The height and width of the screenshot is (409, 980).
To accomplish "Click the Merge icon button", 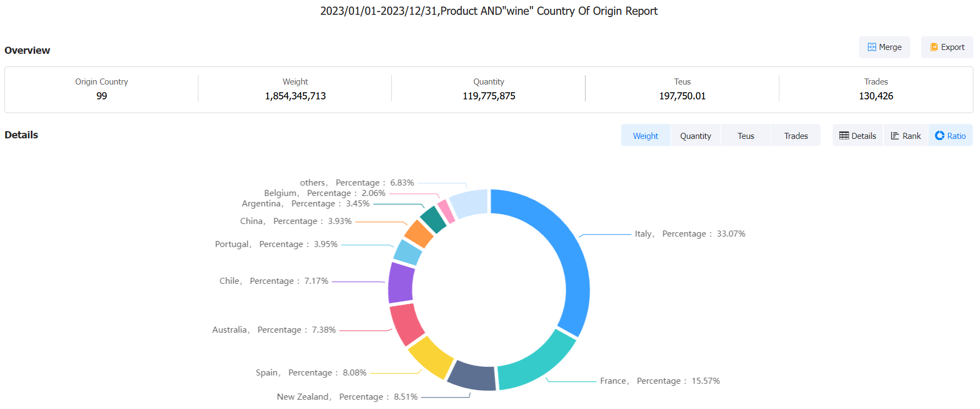I will pyautogui.click(x=872, y=47).
